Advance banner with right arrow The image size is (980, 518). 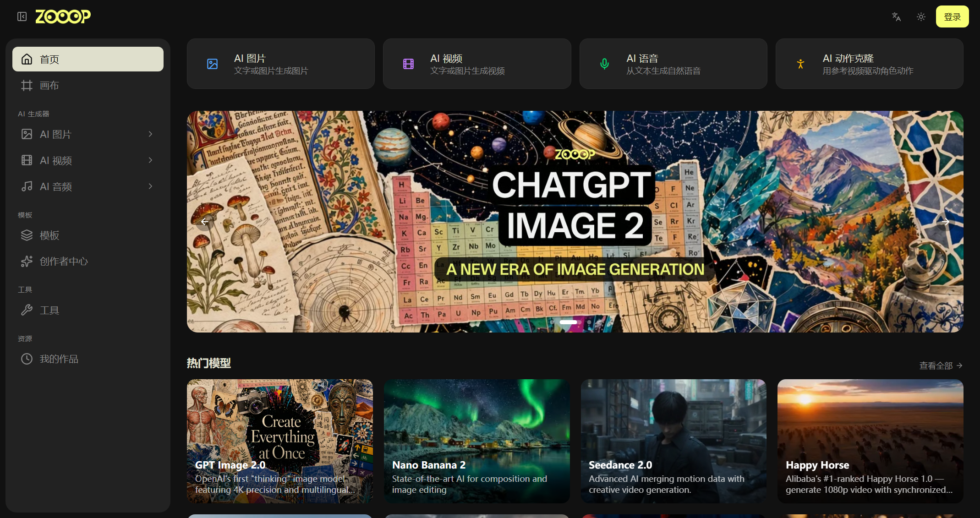[x=945, y=222]
